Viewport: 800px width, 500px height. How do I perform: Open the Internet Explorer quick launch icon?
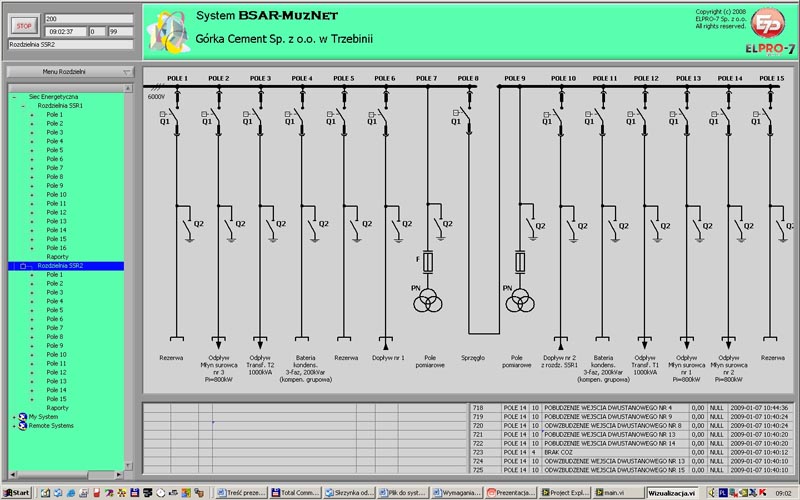pos(71,493)
